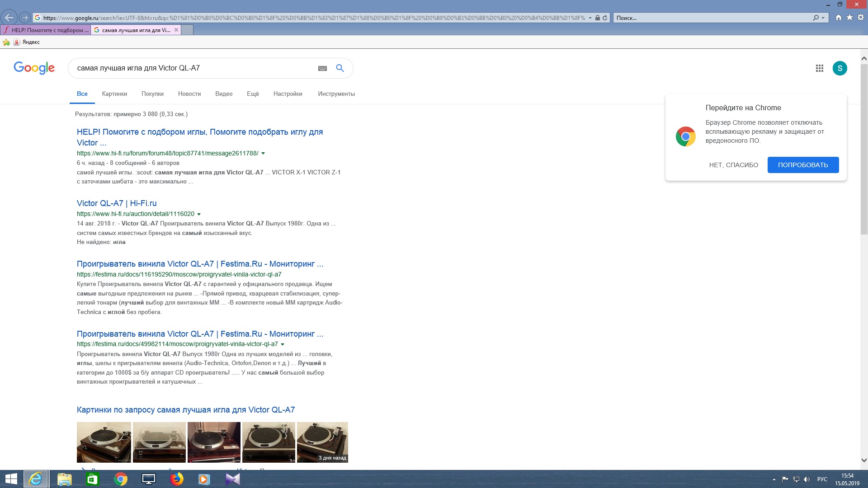868x488 pixels.
Task: Open the Victor QL-A7 | Hi-Fi.ru result link
Action: (117, 203)
